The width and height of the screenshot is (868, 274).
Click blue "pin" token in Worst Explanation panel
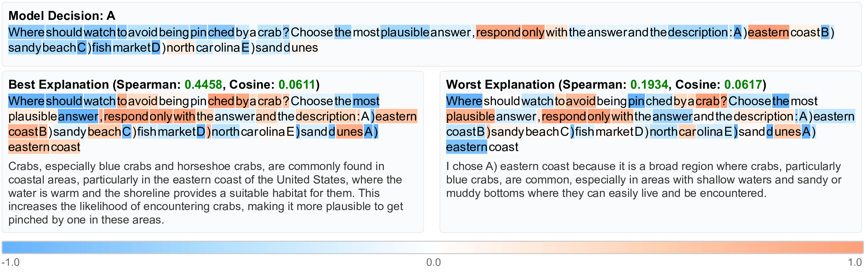pyautogui.click(x=636, y=101)
